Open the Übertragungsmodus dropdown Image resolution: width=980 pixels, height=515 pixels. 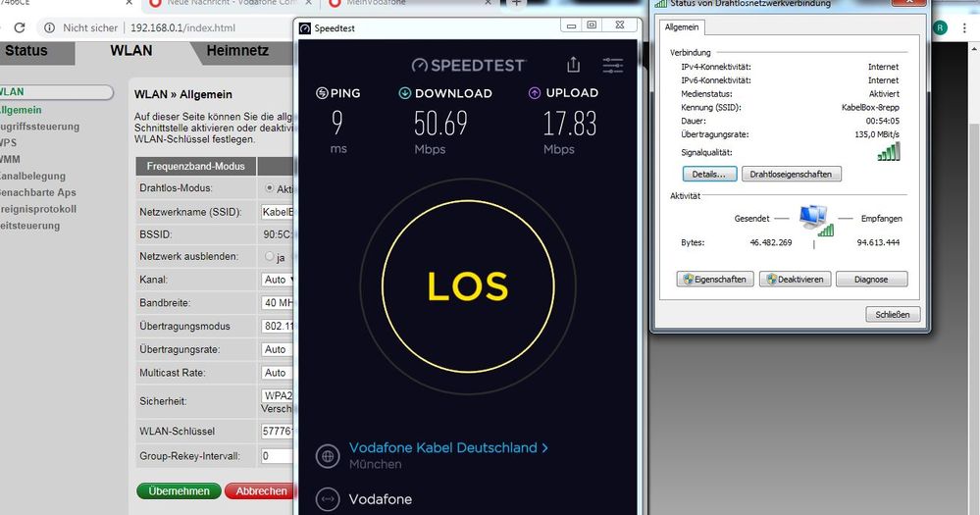278,326
